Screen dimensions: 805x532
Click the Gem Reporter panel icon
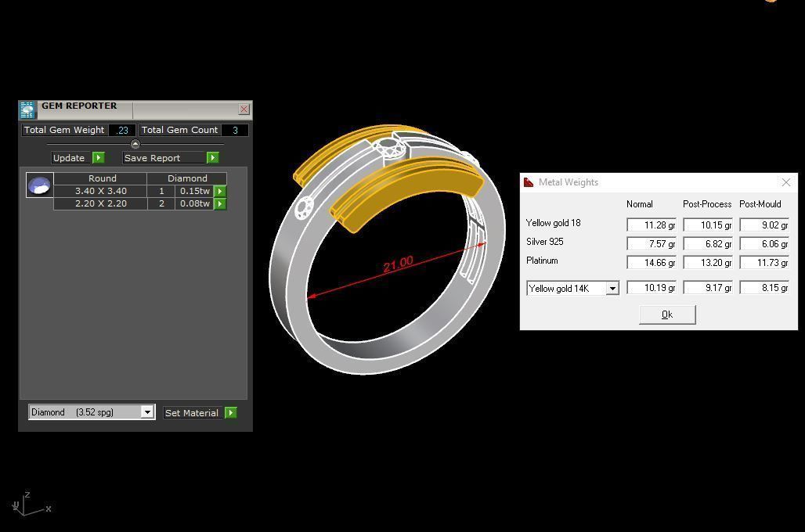[27, 110]
